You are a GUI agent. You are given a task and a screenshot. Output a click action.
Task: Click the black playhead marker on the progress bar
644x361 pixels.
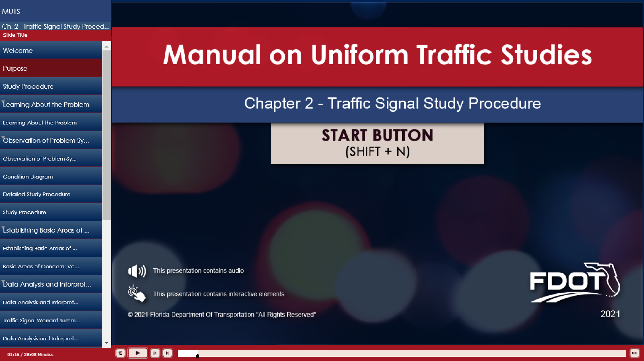198,356
